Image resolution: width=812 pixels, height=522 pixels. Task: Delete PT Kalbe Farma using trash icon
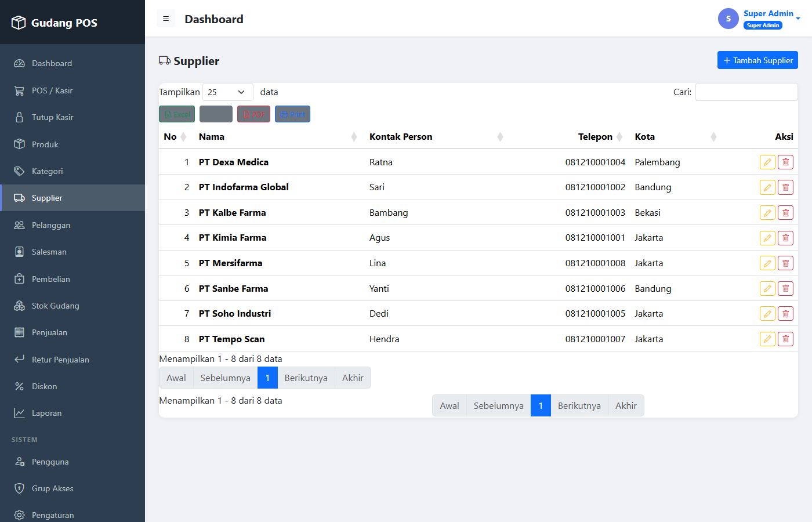tap(785, 213)
